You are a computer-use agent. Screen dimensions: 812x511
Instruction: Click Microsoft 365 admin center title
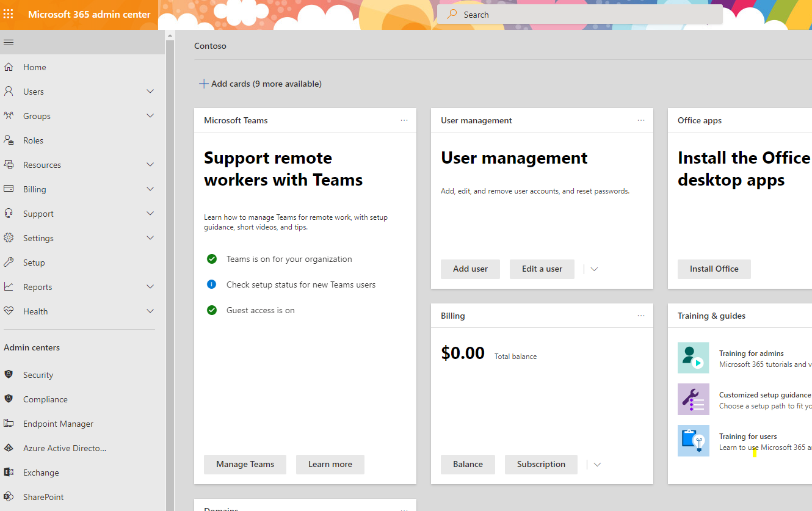click(89, 14)
